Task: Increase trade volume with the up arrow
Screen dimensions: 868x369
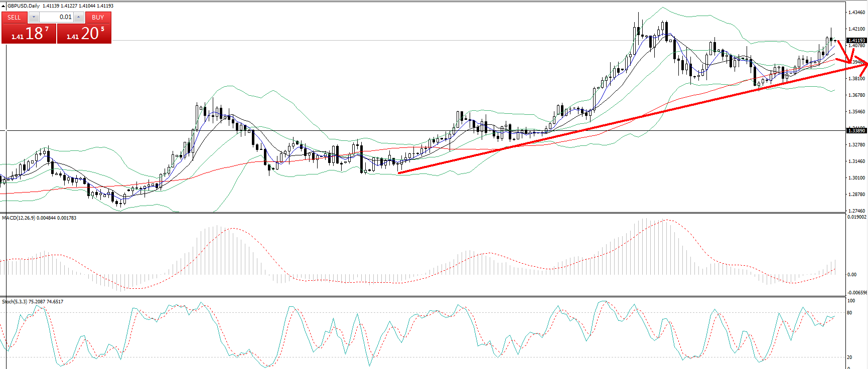Action: [x=79, y=17]
